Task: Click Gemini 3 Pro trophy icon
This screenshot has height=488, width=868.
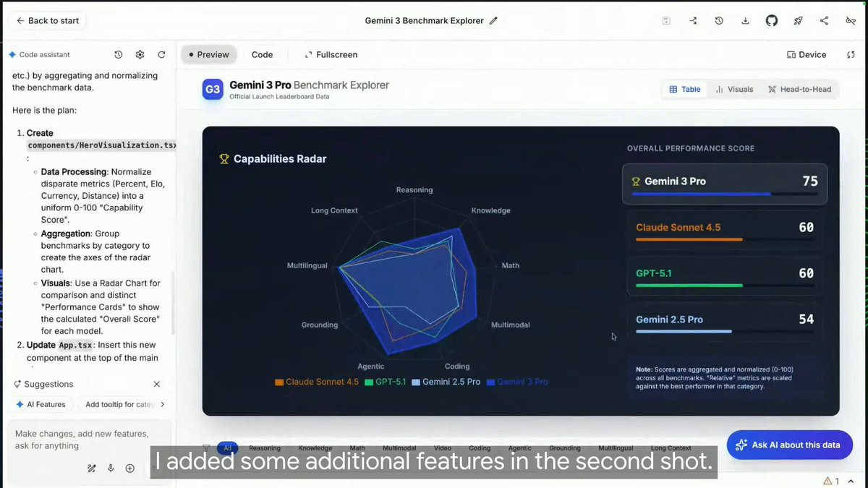Action: tap(637, 181)
